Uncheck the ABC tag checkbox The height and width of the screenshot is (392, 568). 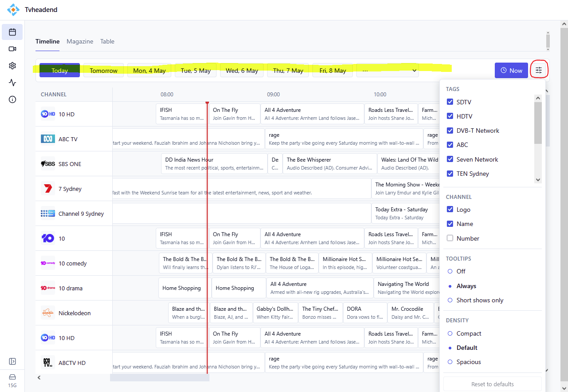coord(450,145)
